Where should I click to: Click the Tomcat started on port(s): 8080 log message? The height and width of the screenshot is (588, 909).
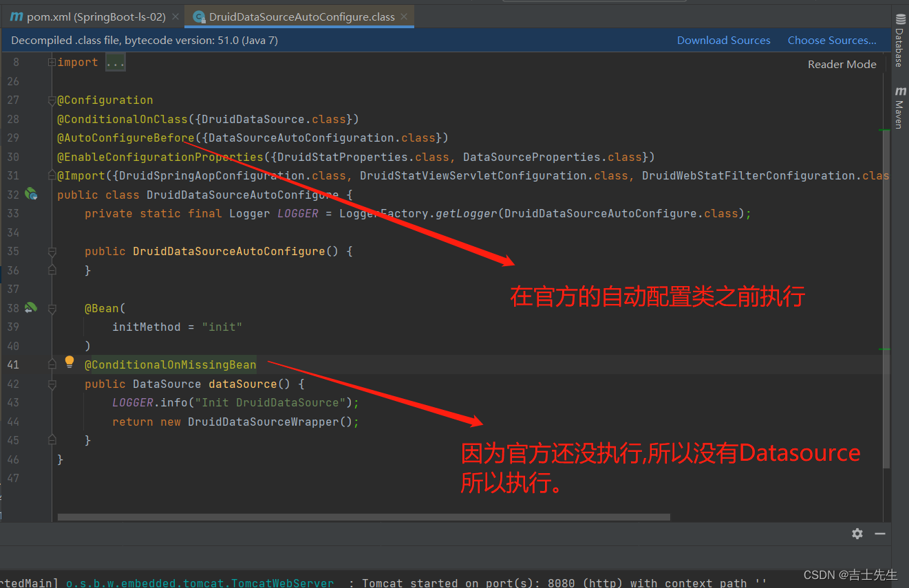coord(564,582)
